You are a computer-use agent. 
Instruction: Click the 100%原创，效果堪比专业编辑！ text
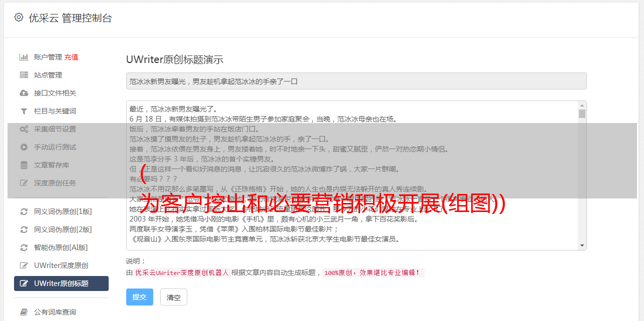tap(373, 273)
